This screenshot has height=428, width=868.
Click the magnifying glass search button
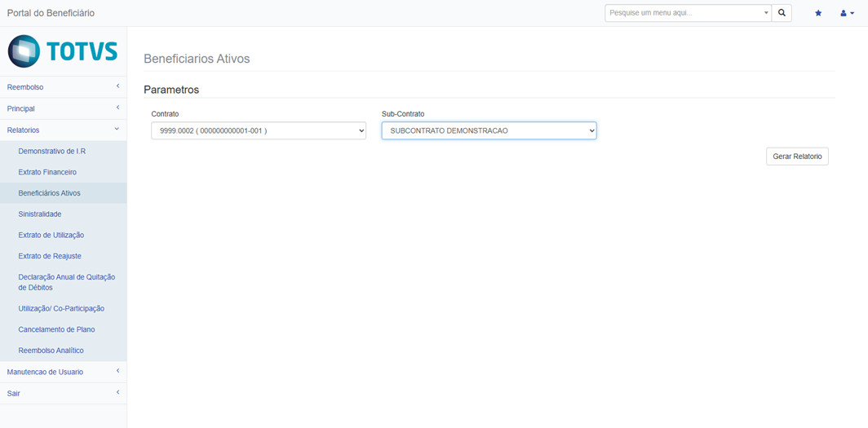(x=782, y=13)
